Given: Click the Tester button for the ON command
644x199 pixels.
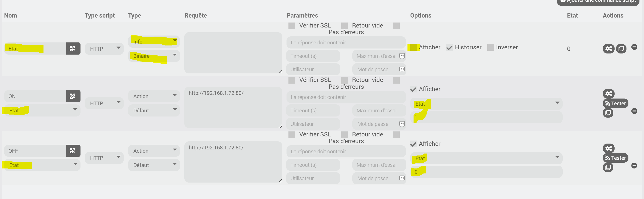Looking at the screenshot, I should pos(615,103).
